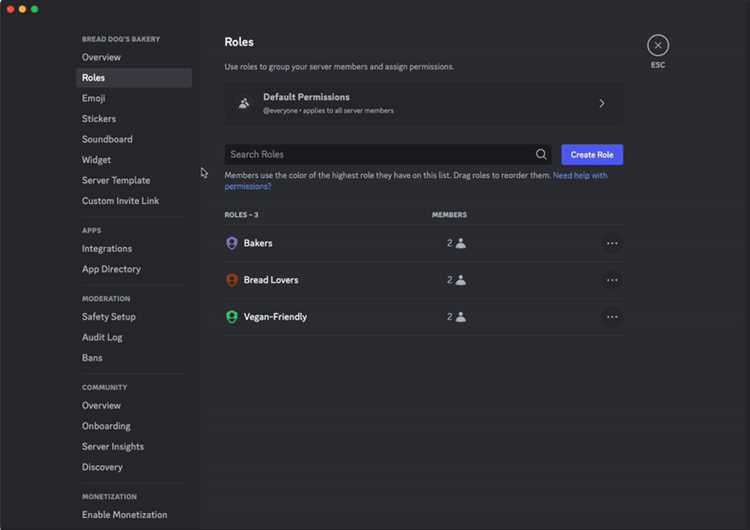Screen dimensions: 750x530
Task: Close settings with the ESC circle button
Action: [x=658, y=45]
